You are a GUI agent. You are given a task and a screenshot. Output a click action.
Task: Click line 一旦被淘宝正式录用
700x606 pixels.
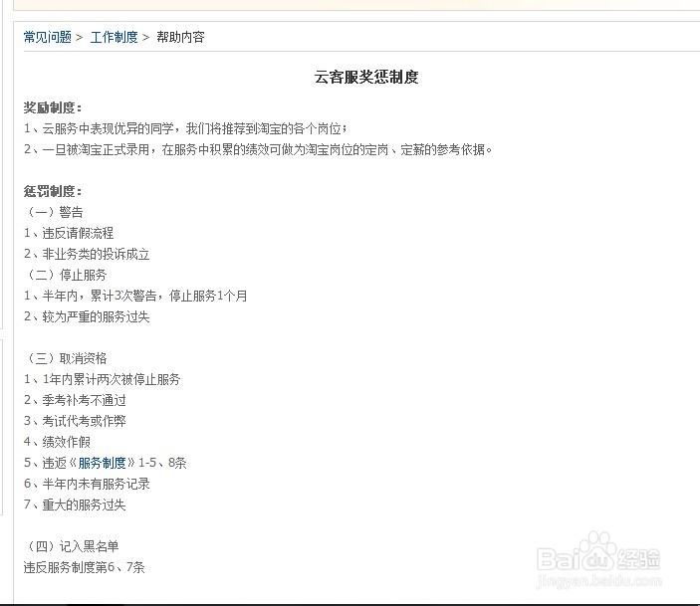(258, 149)
